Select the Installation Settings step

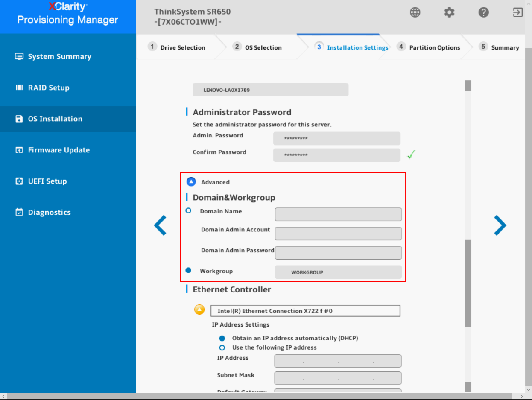(351, 47)
